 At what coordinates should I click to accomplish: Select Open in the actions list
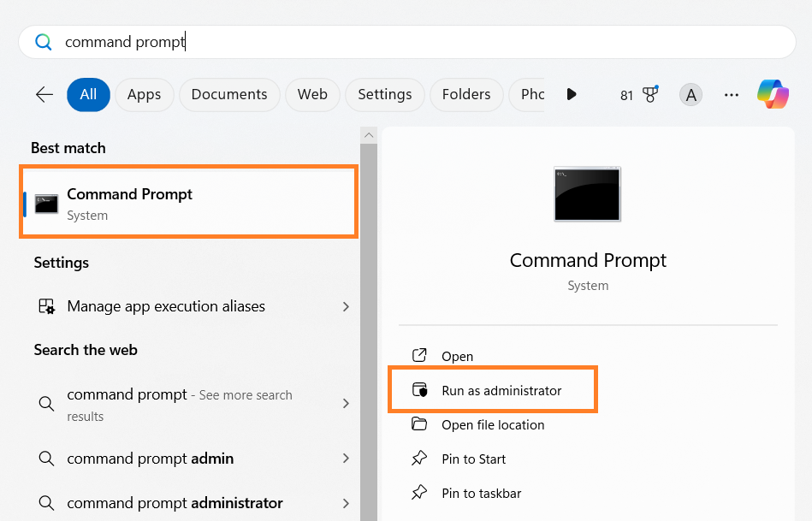click(x=457, y=357)
